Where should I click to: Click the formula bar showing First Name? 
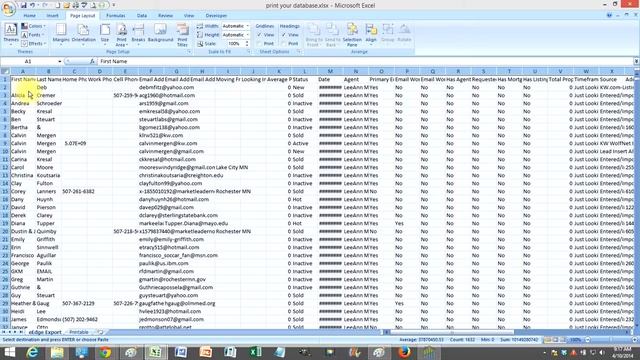[x=365, y=61]
